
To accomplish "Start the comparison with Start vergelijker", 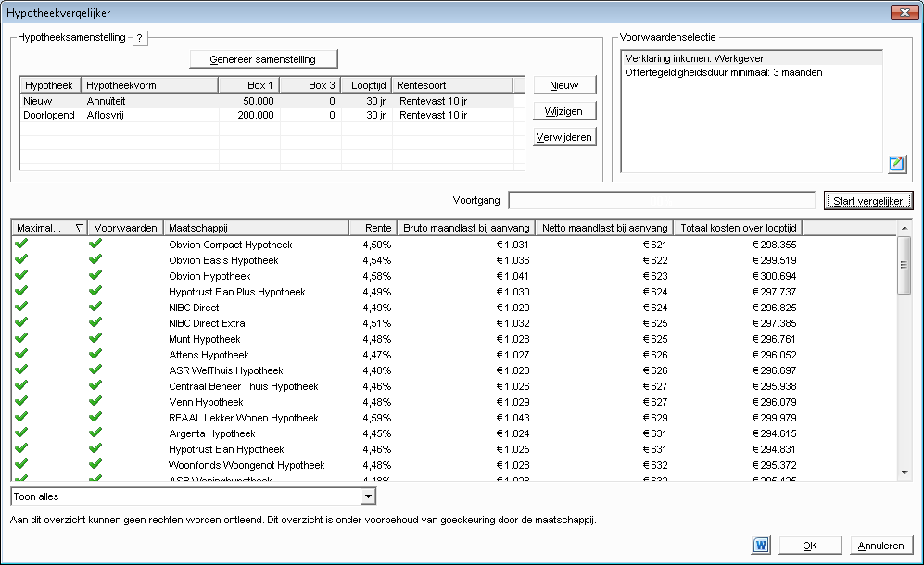I will [x=868, y=201].
